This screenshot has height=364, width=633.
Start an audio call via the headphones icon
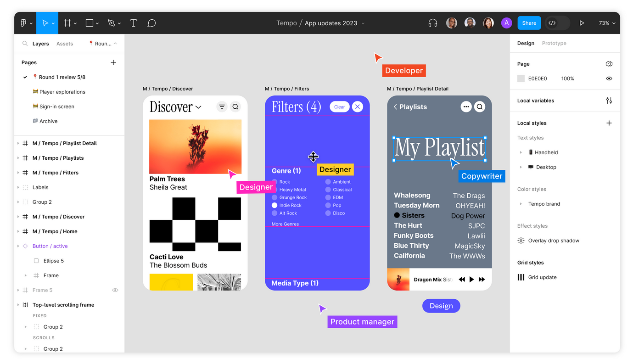click(x=432, y=22)
